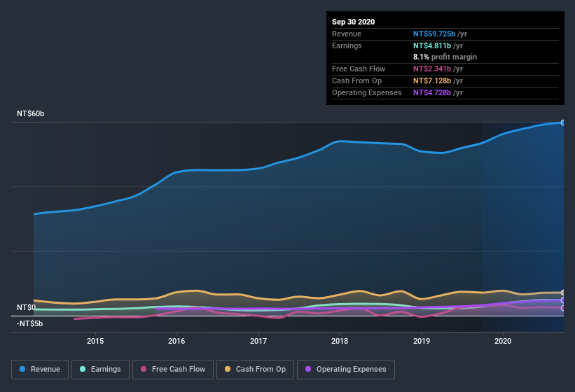Click the -NT$5b y-axis label
This screenshot has width=575, height=392.
29,323
